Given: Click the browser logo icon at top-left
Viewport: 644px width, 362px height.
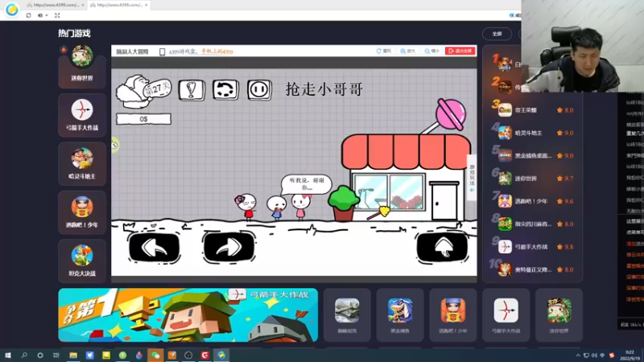Looking at the screenshot, I should [12, 9].
